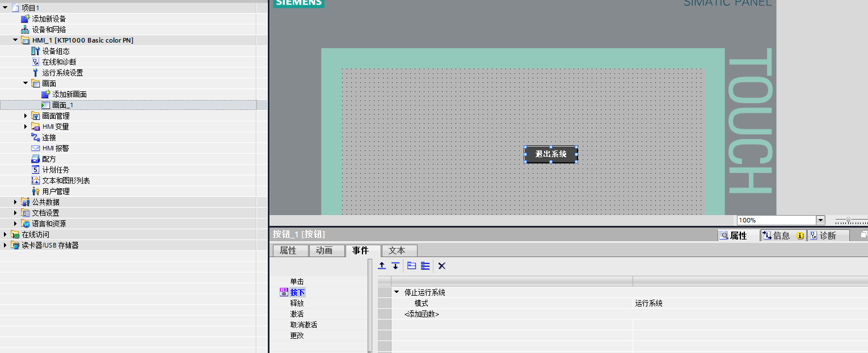Screen dimensions: 868x353
Task: Open the 诊断 inspector tab
Action: 828,236
